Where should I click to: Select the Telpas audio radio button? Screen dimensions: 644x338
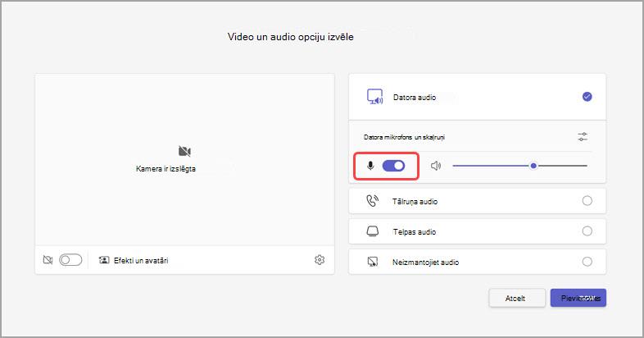click(x=587, y=231)
